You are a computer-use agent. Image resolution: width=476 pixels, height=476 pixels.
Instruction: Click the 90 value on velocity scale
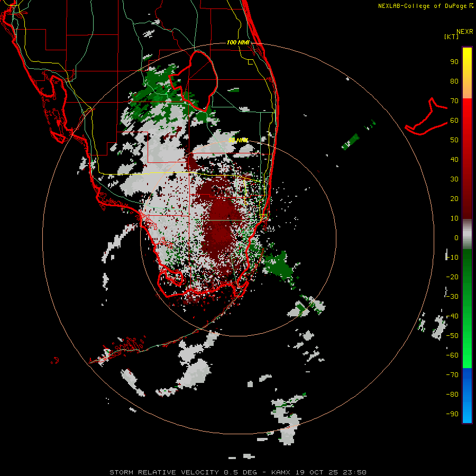(454, 62)
